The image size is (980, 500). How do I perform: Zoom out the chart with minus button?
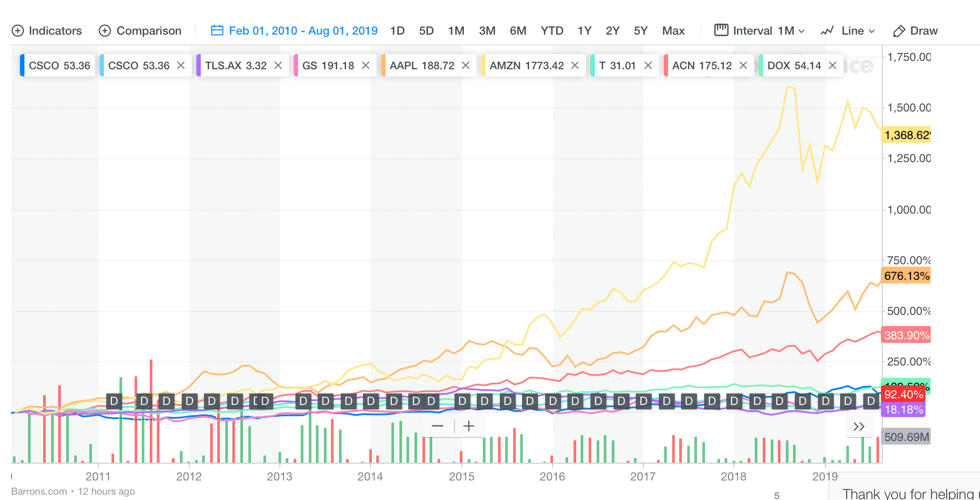pyautogui.click(x=438, y=426)
